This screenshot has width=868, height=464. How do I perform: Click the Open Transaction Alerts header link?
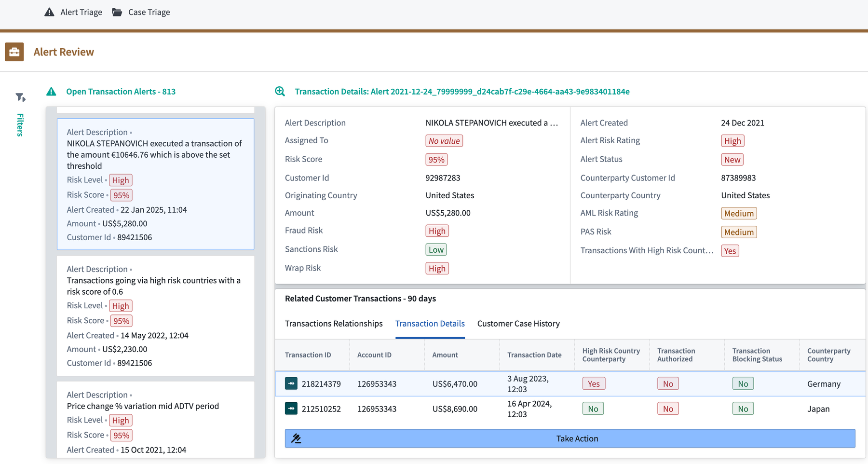(121, 91)
